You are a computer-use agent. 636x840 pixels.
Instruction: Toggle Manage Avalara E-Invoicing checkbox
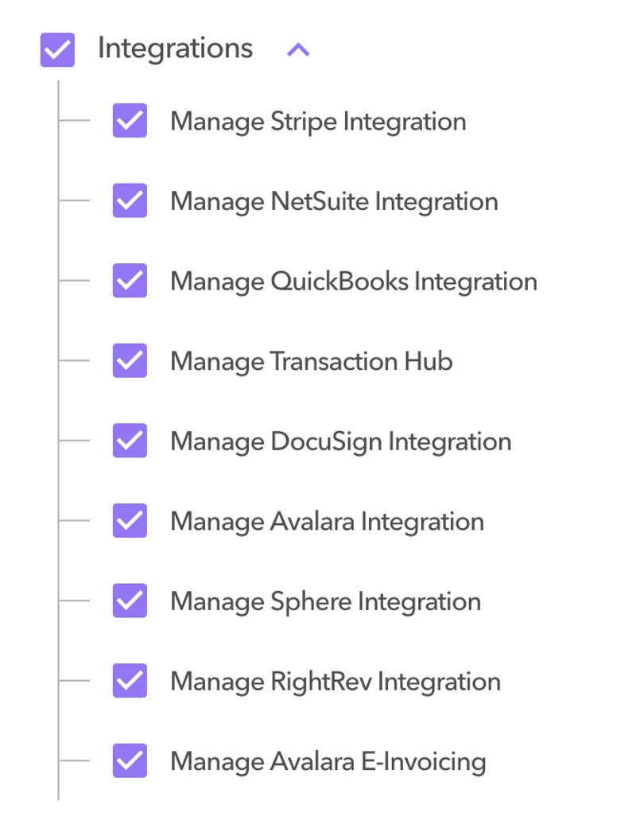tap(130, 760)
